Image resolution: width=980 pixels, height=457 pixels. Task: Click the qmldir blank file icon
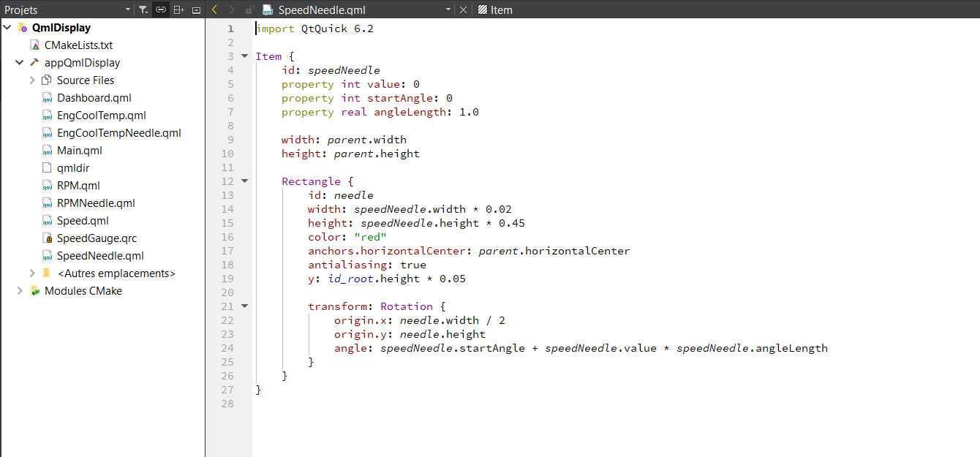(x=47, y=168)
